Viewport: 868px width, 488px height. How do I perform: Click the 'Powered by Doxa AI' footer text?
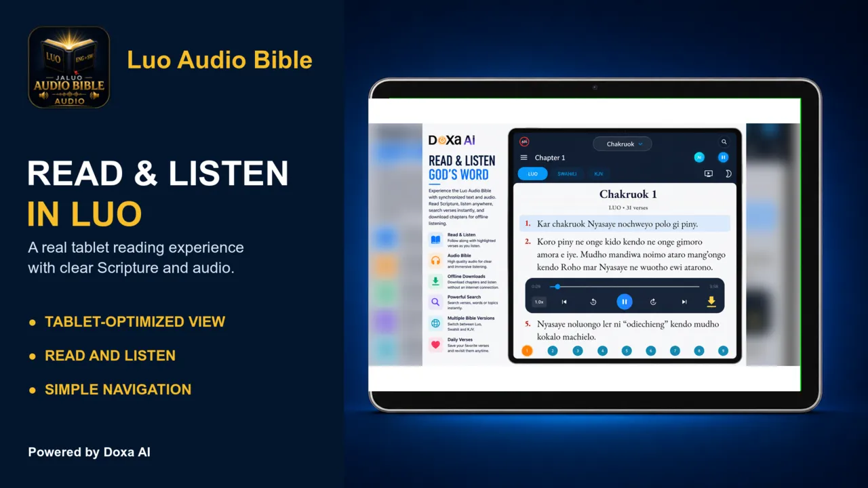(89, 452)
